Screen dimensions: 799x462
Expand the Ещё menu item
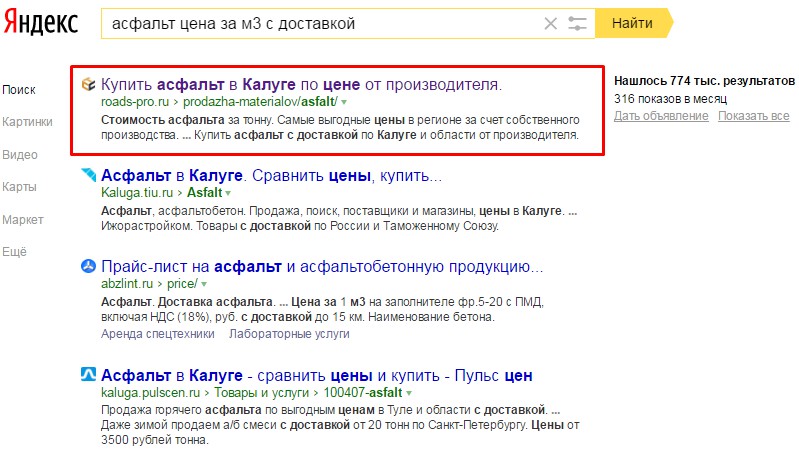point(14,252)
